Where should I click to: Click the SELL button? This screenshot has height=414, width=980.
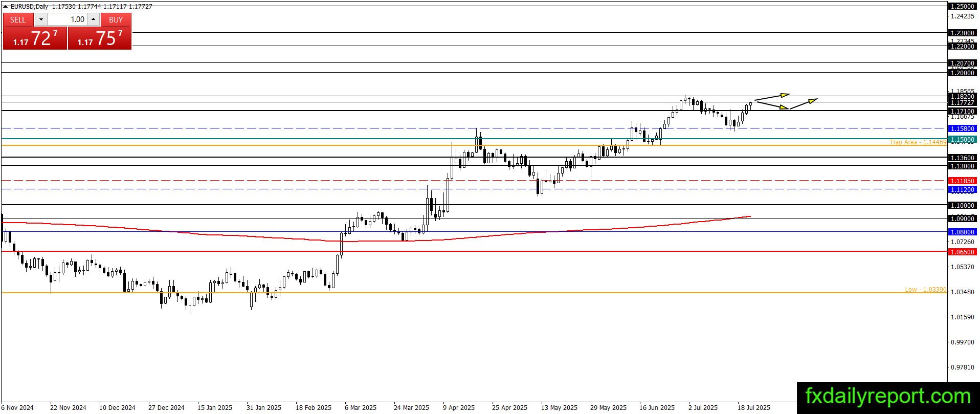click(18, 19)
